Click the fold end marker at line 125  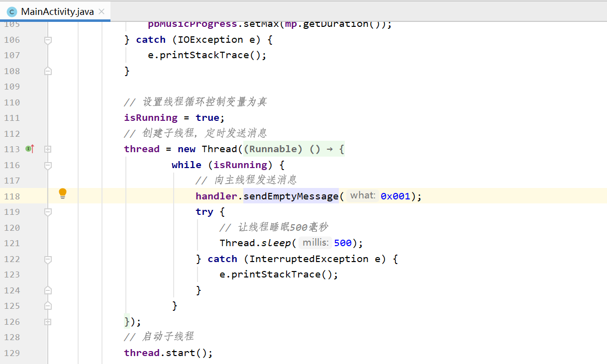pos(48,305)
